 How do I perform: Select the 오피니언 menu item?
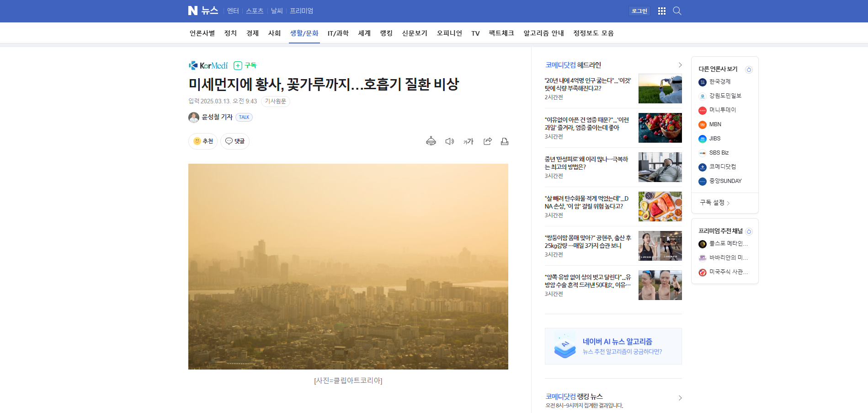[449, 33]
